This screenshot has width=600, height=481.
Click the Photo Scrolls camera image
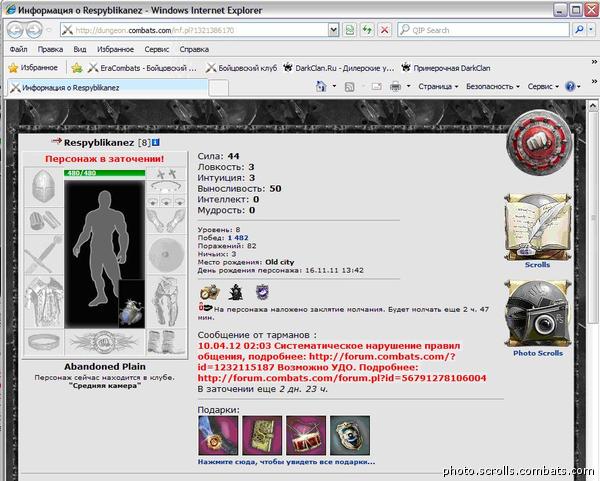tap(538, 314)
